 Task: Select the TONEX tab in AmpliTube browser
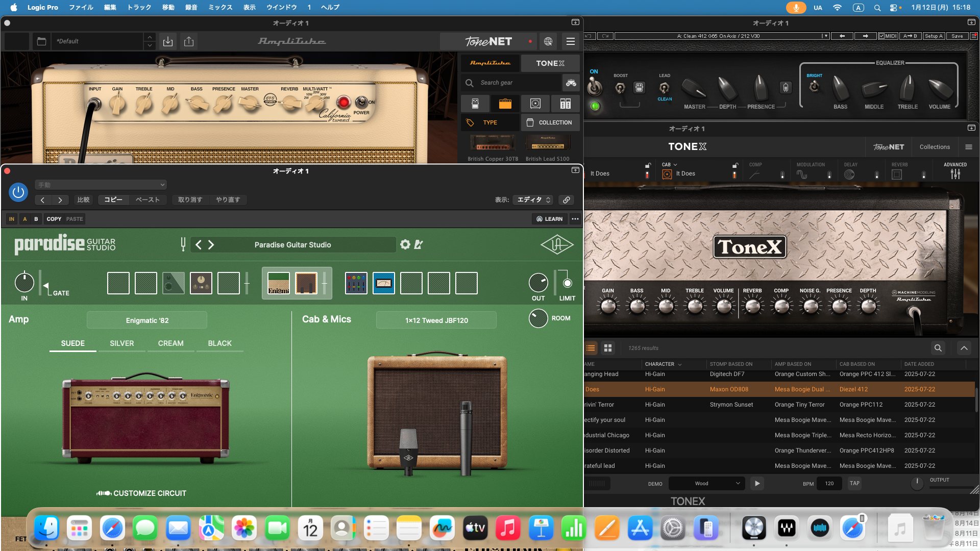(x=550, y=63)
